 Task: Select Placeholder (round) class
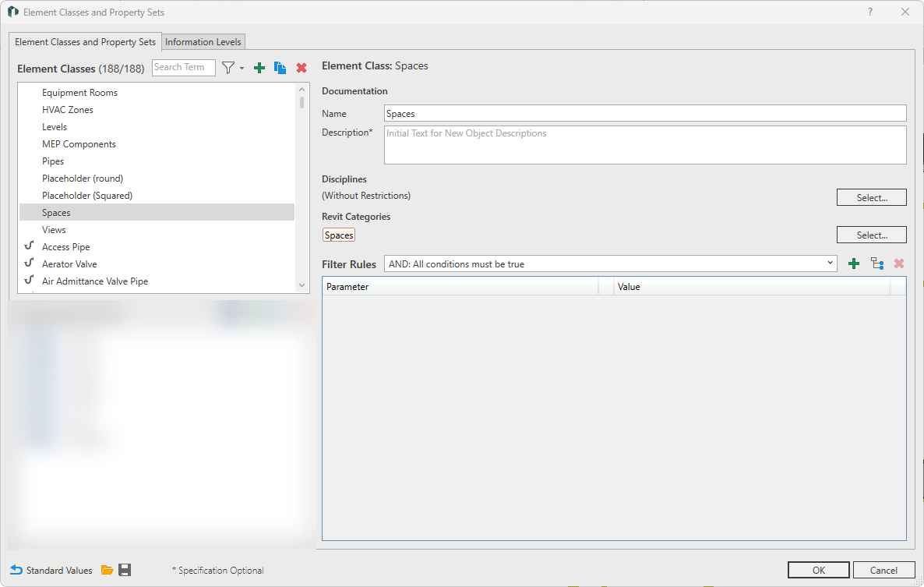[x=157, y=178]
